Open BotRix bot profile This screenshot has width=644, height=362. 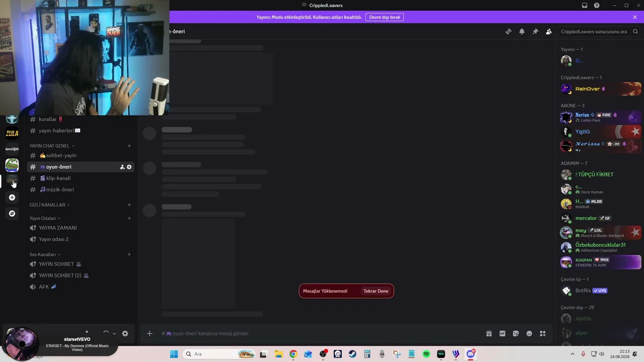point(601,291)
